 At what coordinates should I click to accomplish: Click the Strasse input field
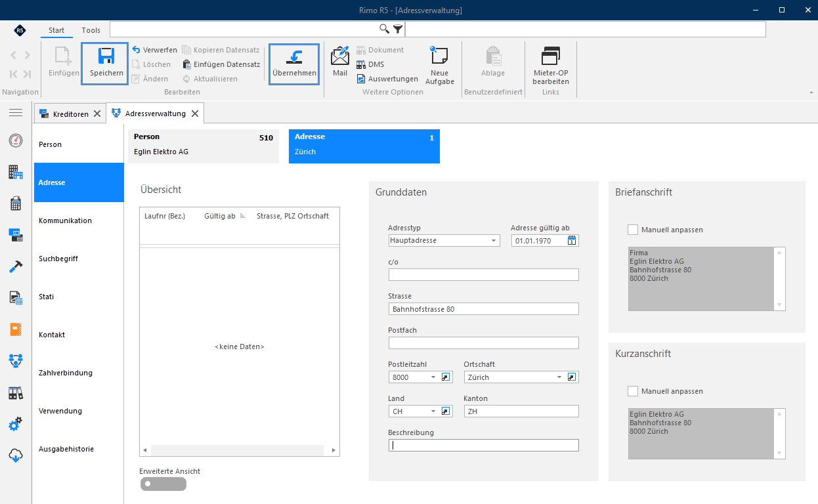484,308
